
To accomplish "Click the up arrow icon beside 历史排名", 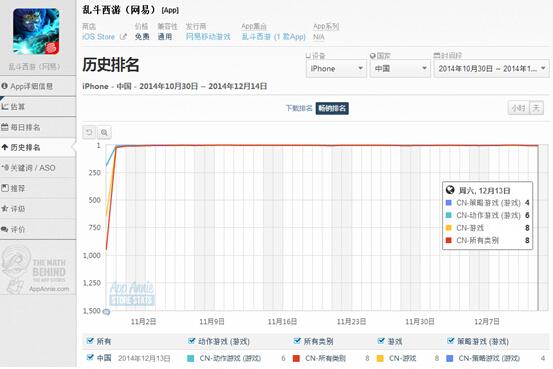I will (5, 147).
